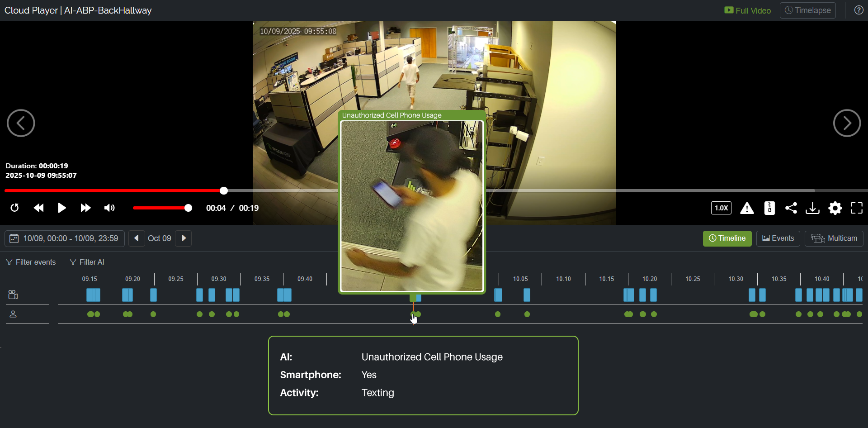This screenshot has width=868, height=428.
Task: Open the Full Video link
Action: point(747,10)
